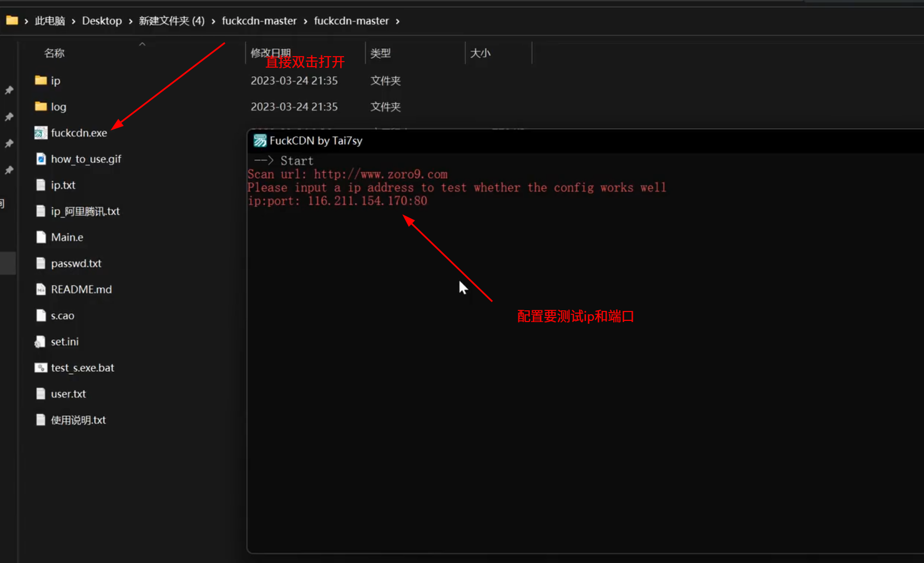Screen dimensions: 924x563
Task: Select the s.cao file name
Action: tap(63, 315)
